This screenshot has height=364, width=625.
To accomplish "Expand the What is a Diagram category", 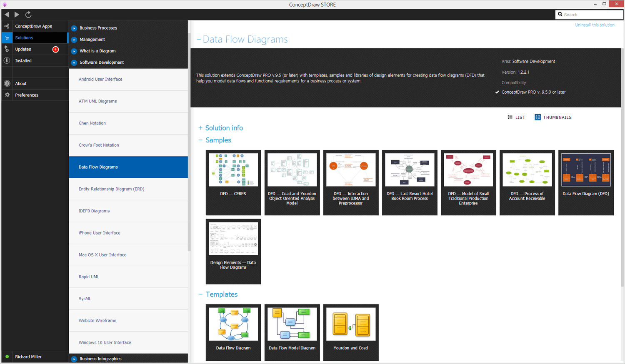I will pos(74,51).
